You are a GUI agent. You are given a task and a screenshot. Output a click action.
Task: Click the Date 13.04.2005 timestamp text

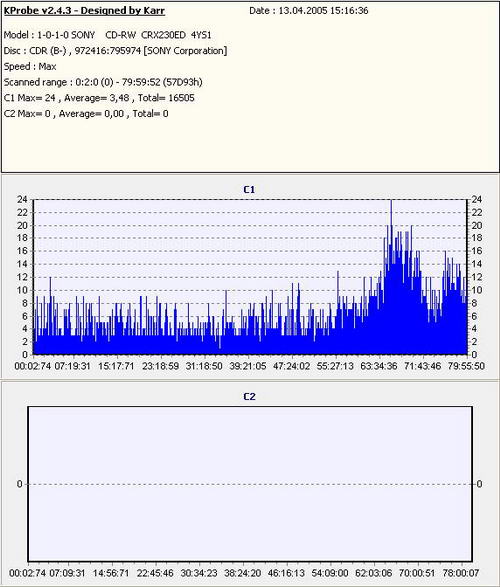(x=309, y=10)
